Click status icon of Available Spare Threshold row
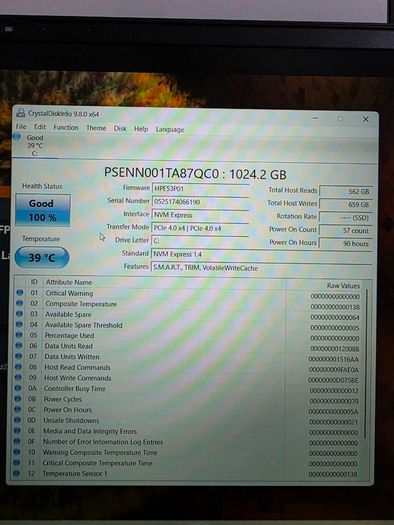This screenshot has width=394, height=525. tap(19, 324)
